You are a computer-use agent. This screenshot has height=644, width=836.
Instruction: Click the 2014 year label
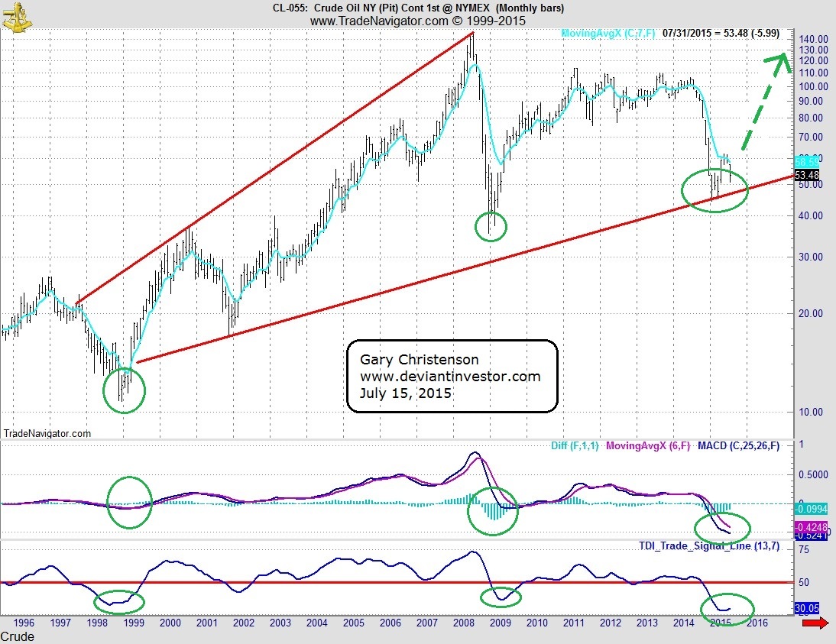tap(683, 623)
